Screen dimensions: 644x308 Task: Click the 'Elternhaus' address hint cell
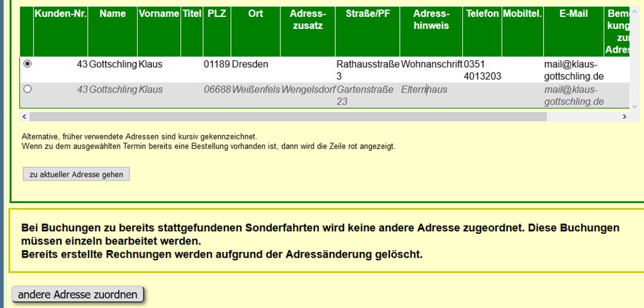425,89
